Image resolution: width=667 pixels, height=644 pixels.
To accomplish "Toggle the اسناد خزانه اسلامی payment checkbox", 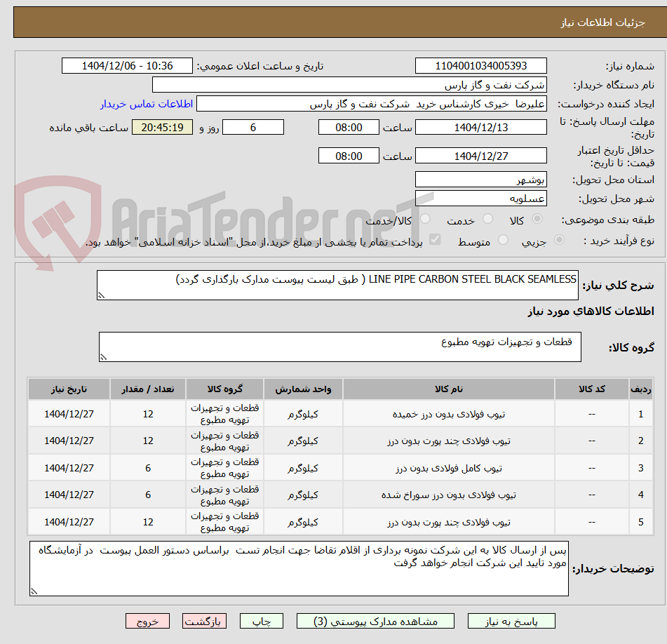I will click(x=435, y=239).
